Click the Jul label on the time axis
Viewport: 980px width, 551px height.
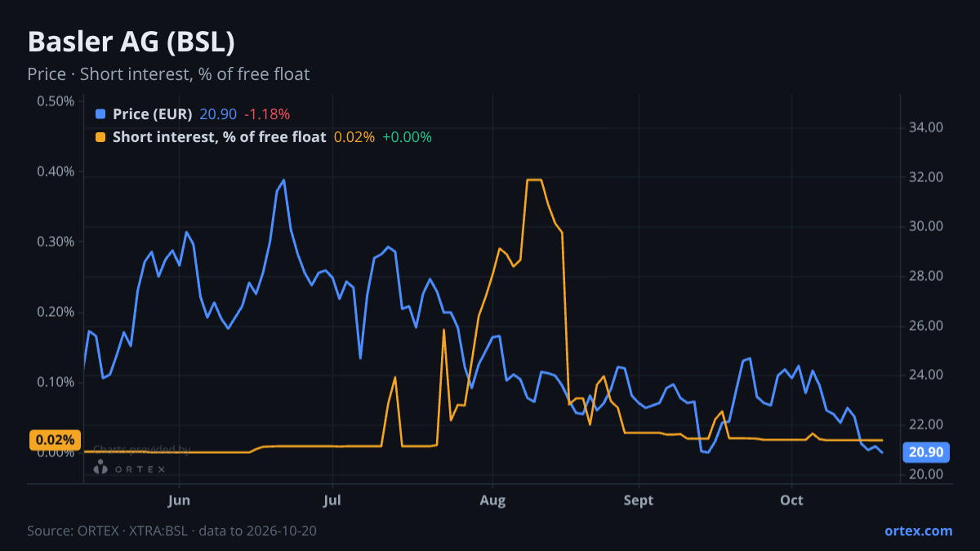[332, 500]
